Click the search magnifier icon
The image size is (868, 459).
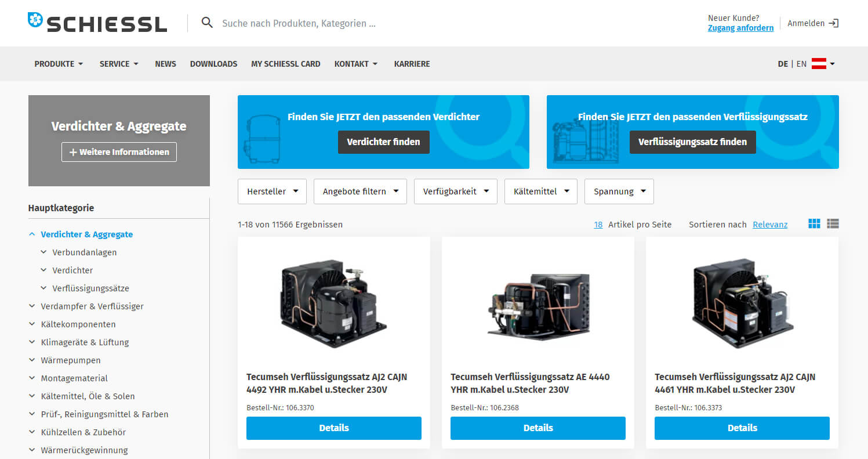pyautogui.click(x=207, y=23)
